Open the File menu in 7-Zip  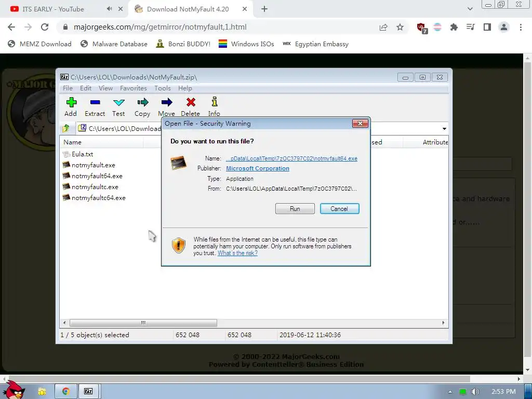pyautogui.click(x=68, y=88)
